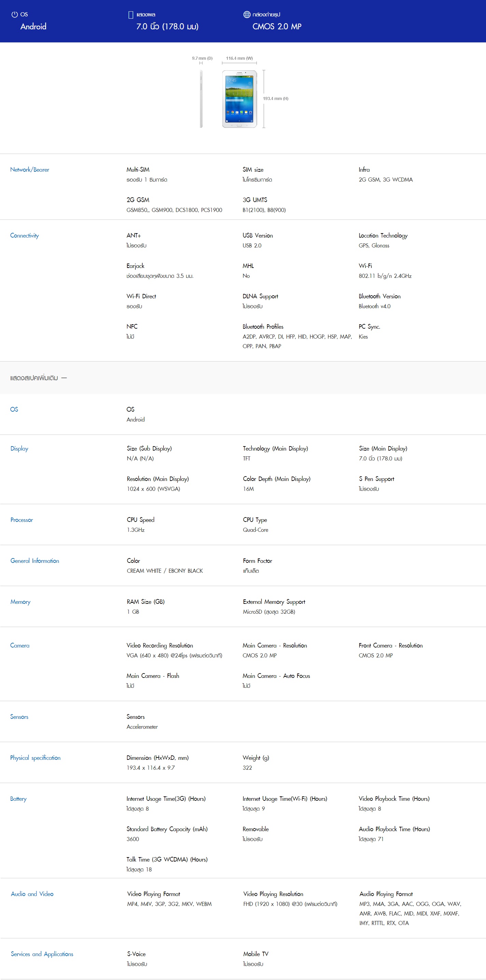
Task: Click the '116.4 mm (W)' dimension label
Action: 239,58
